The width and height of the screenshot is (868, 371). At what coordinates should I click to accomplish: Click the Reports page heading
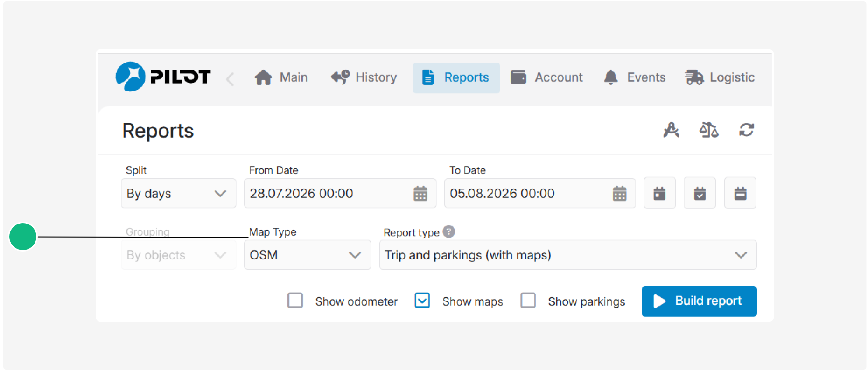(158, 131)
